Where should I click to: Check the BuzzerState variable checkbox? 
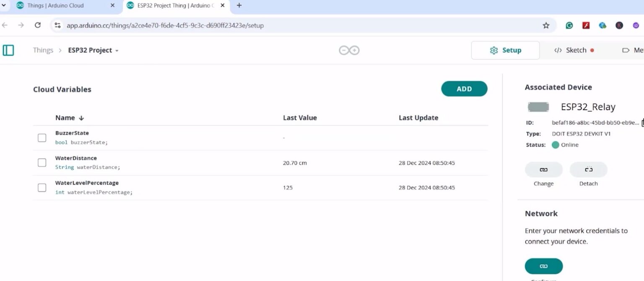pyautogui.click(x=42, y=137)
